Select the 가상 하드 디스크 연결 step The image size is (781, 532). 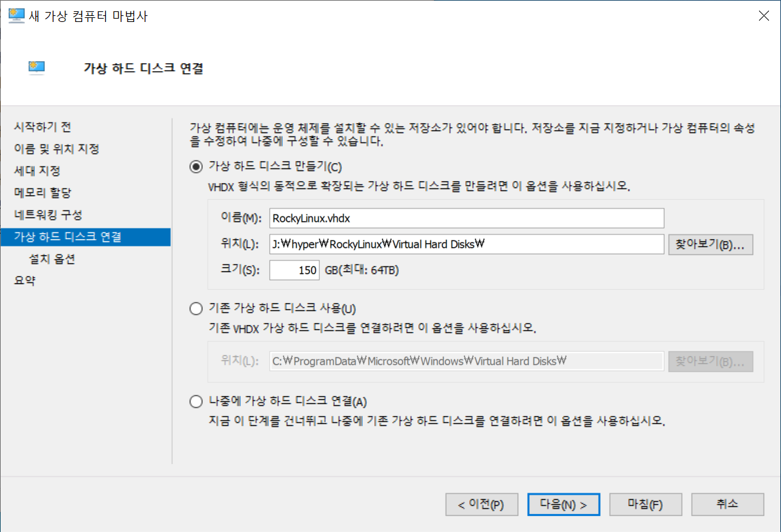click(x=86, y=237)
